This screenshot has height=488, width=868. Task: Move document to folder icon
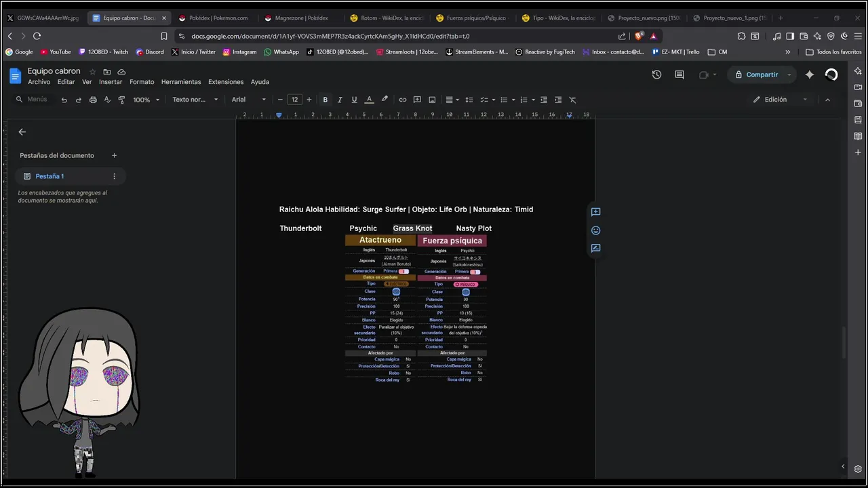107,72
